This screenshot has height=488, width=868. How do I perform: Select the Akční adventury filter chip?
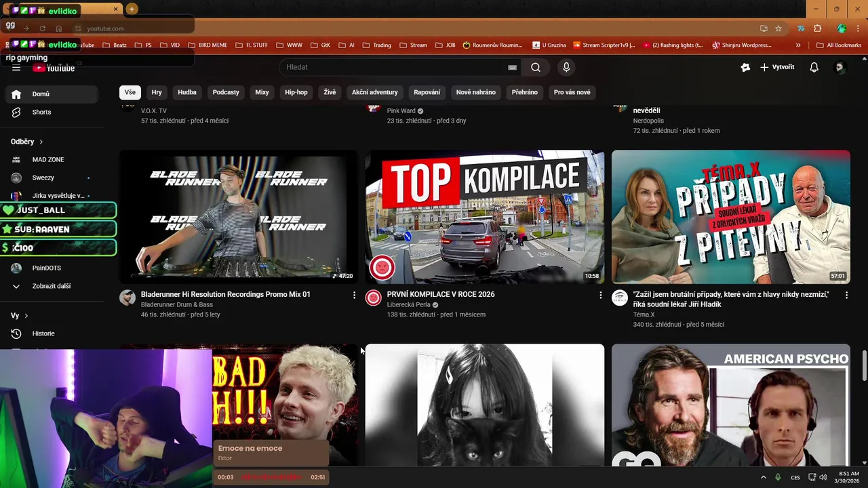375,92
